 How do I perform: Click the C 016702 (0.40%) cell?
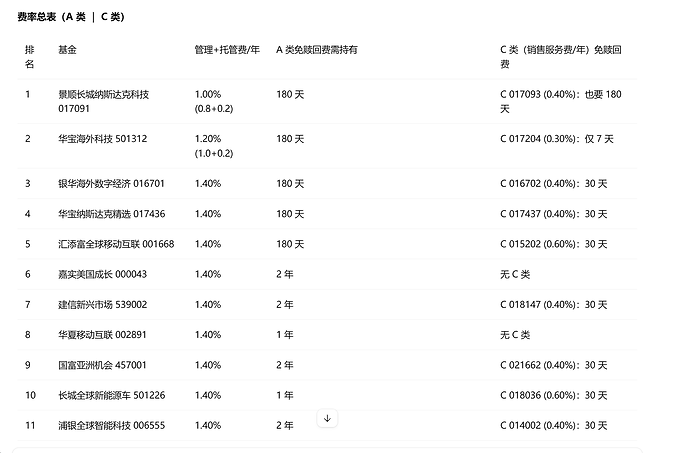tap(554, 184)
